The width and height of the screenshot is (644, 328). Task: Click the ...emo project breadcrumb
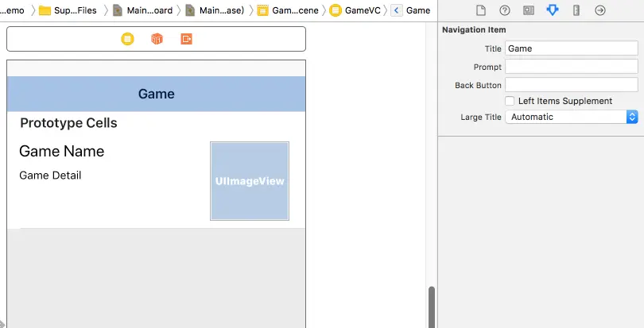pyautogui.click(x=12, y=10)
